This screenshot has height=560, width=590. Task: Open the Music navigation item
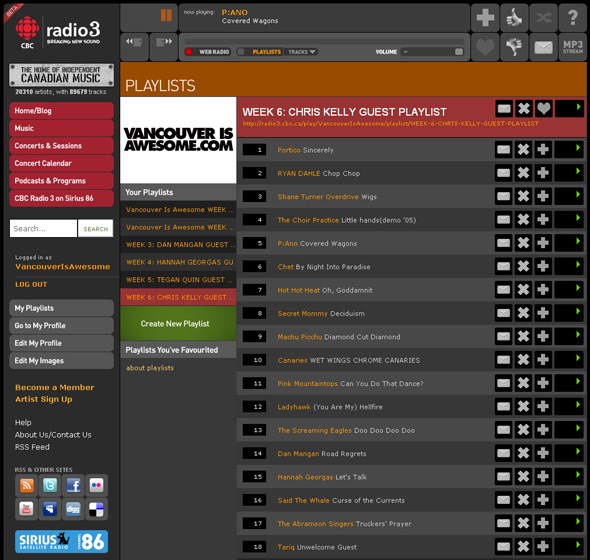click(x=62, y=128)
